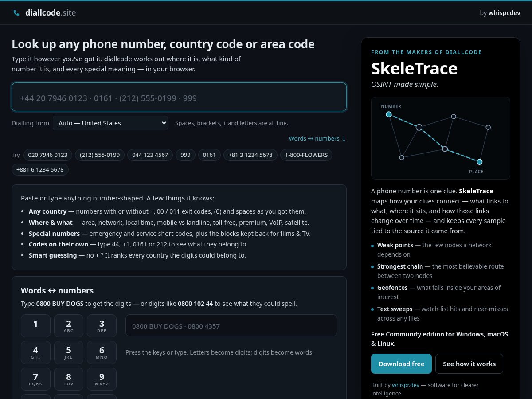Tap keypad key 4 GHI
Viewport: 532px width, 399px height.
pos(35,352)
